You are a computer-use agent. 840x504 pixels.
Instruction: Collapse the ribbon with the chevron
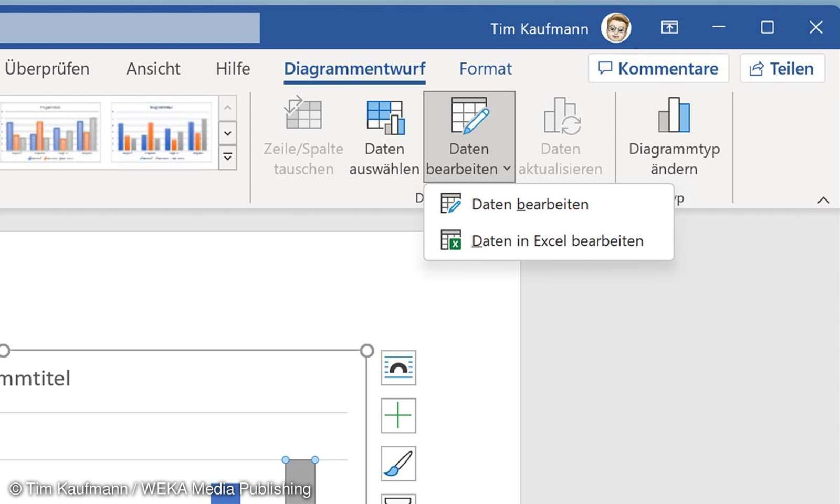[x=824, y=200]
